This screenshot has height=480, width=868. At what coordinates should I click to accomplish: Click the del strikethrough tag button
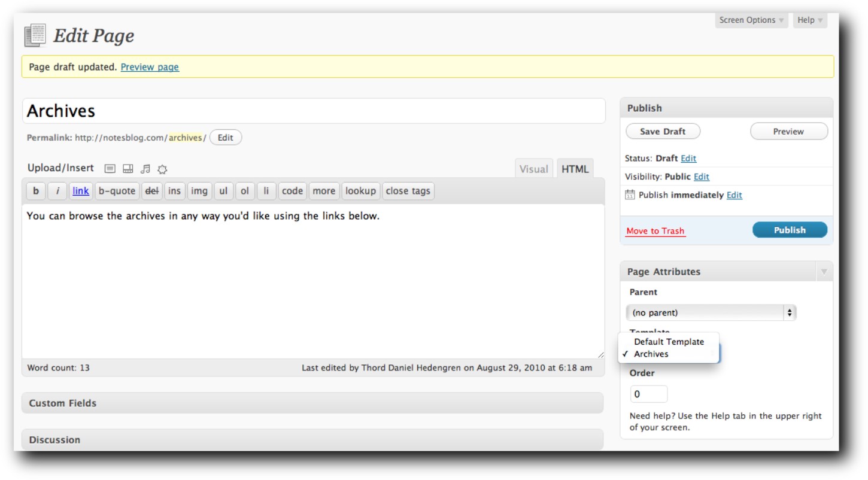(x=152, y=191)
